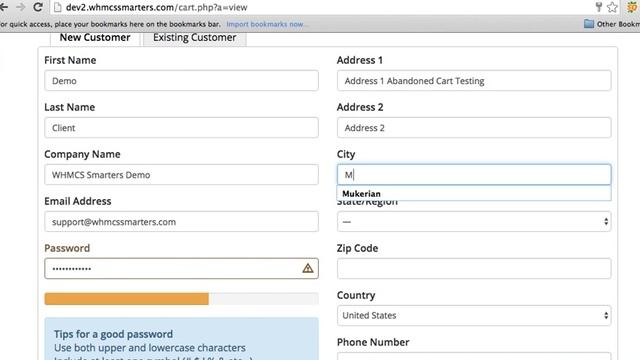Click the address bar URL text
This screenshot has height=360, width=640.
[x=156, y=7]
